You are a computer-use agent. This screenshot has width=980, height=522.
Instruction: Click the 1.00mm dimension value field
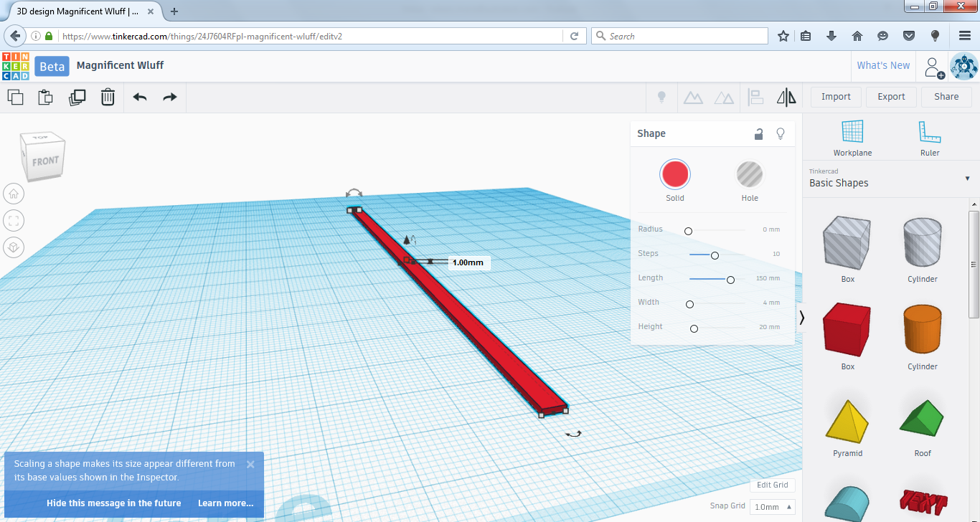(468, 262)
